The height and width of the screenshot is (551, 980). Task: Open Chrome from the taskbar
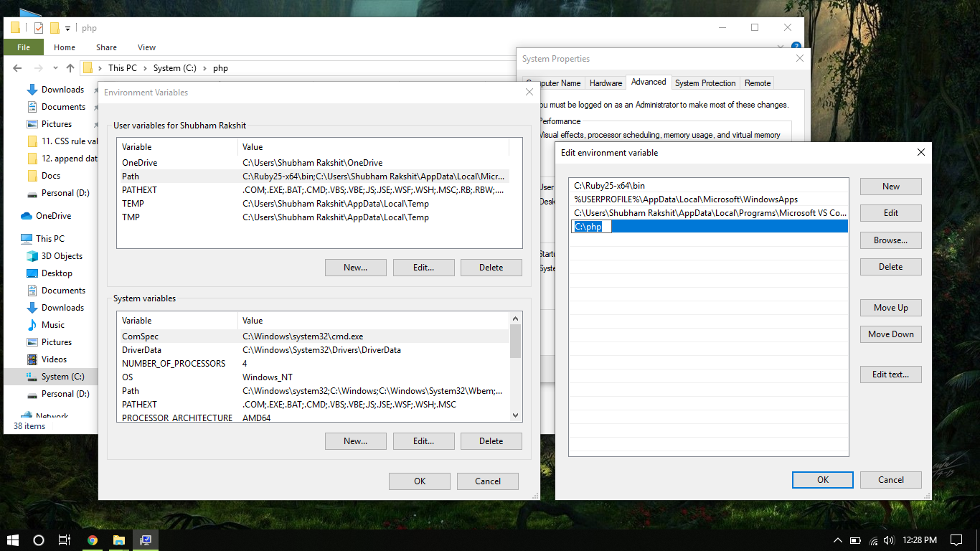point(93,540)
